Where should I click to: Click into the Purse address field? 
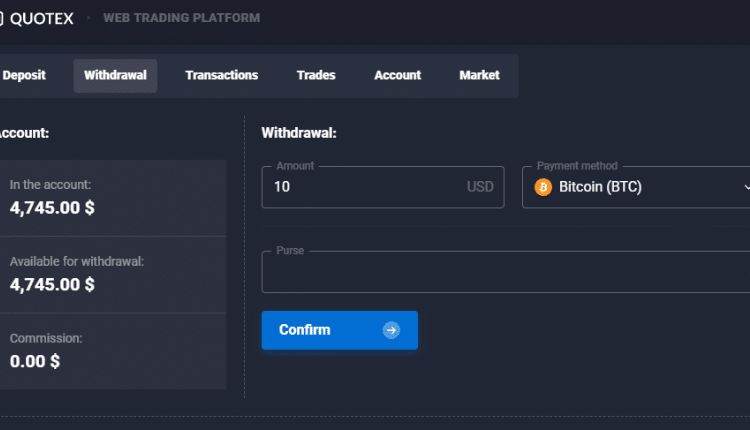(x=500, y=272)
